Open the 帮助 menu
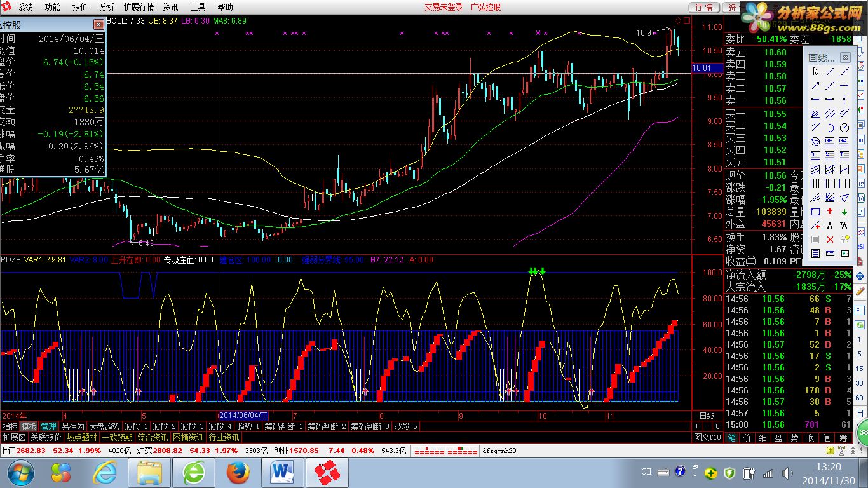Screen dimensions: 868x488 (x=226, y=7)
